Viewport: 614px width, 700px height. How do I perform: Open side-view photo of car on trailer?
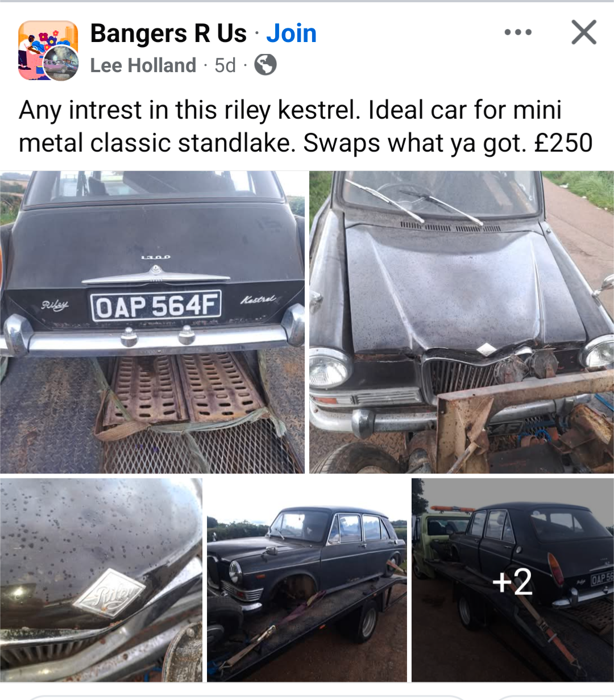point(307,580)
